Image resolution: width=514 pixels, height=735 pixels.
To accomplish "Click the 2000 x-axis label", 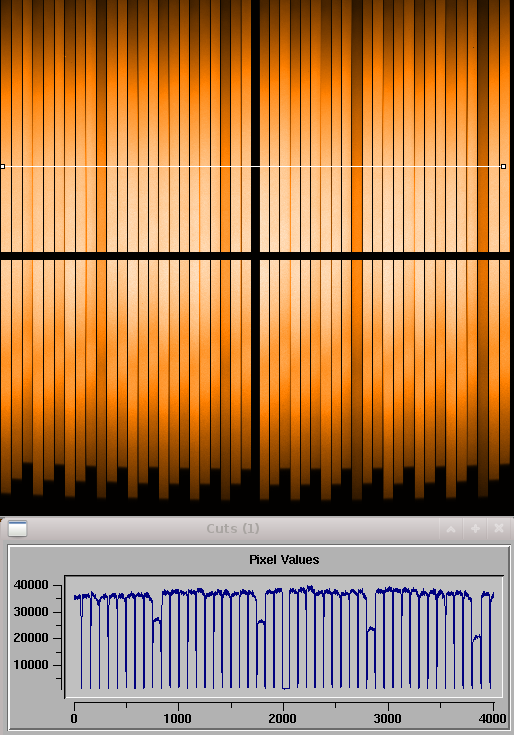I will click(283, 719).
